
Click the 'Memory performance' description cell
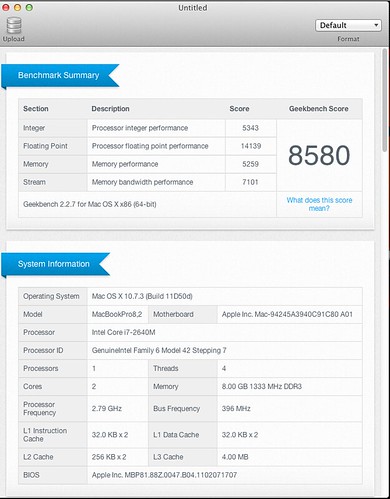[156, 164]
